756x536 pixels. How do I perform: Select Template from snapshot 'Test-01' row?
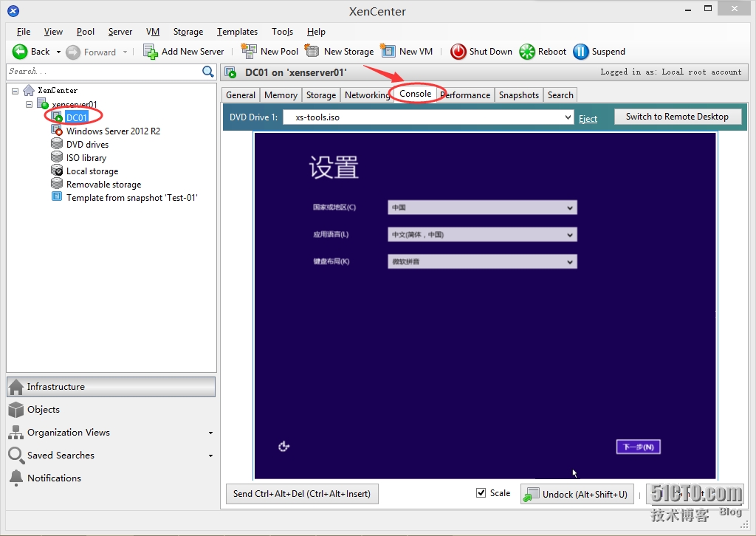pyautogui.click(x=132, y=198)
